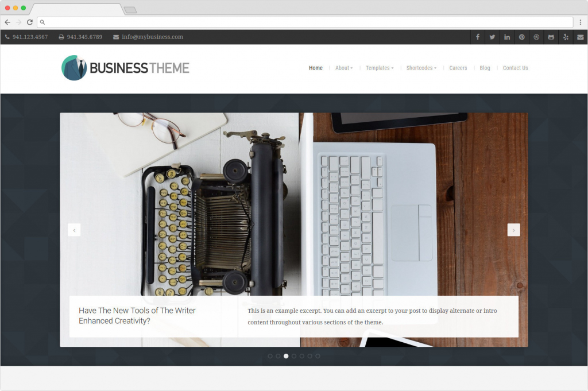Open the Facebook social icon

(477, 37)
